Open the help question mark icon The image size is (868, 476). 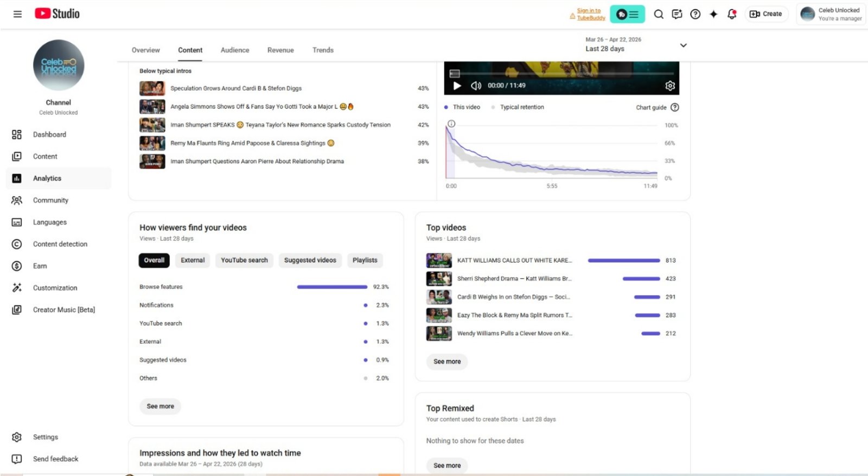tap(695, 14)
